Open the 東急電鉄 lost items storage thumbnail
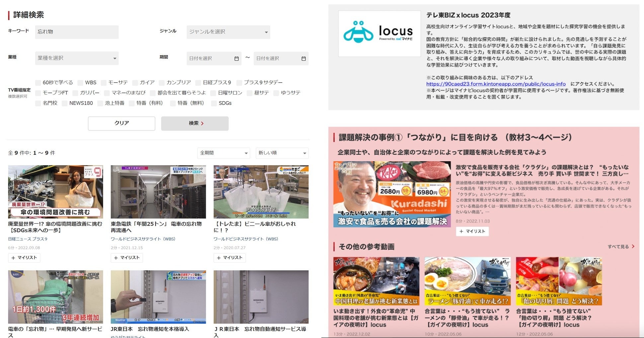 (x=158, y=192)
